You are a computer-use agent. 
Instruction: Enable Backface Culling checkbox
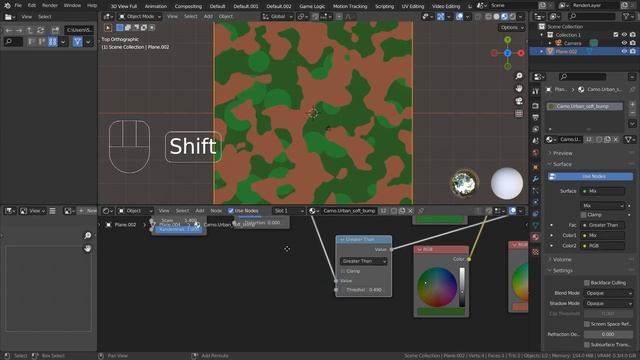[587, 282]
